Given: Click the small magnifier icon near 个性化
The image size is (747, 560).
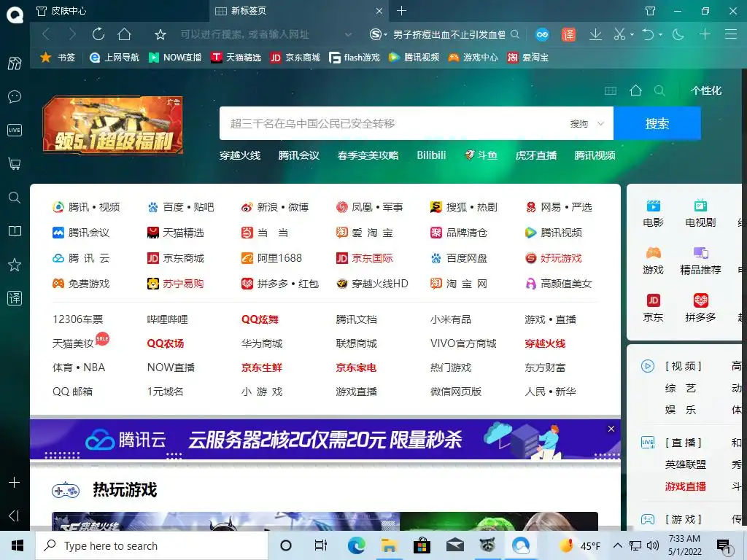Looking at the screenshot, I should (659, 90).
